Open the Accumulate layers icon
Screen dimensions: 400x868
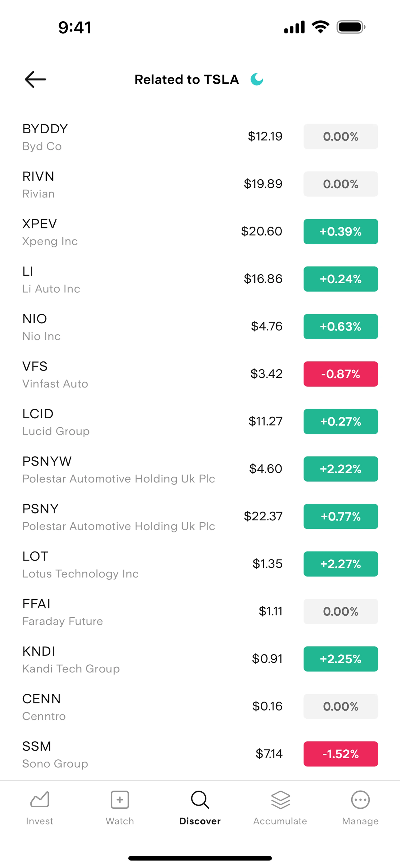coord(280,799)
